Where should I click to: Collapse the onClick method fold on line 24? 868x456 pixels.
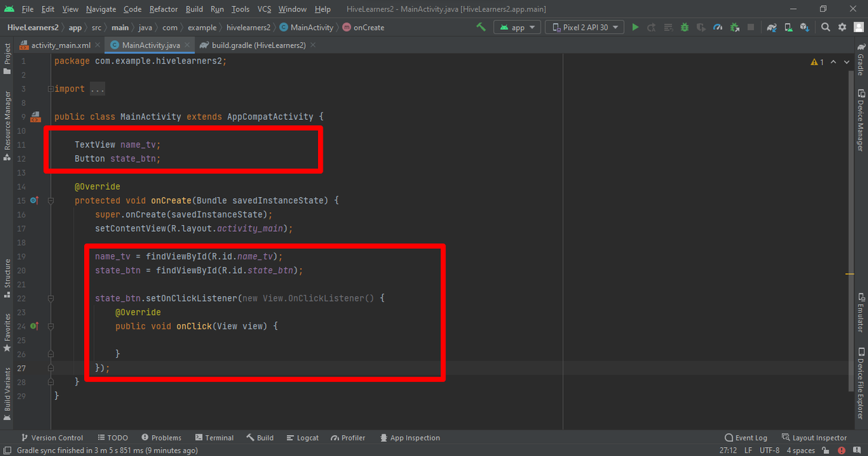pos(51,327)
